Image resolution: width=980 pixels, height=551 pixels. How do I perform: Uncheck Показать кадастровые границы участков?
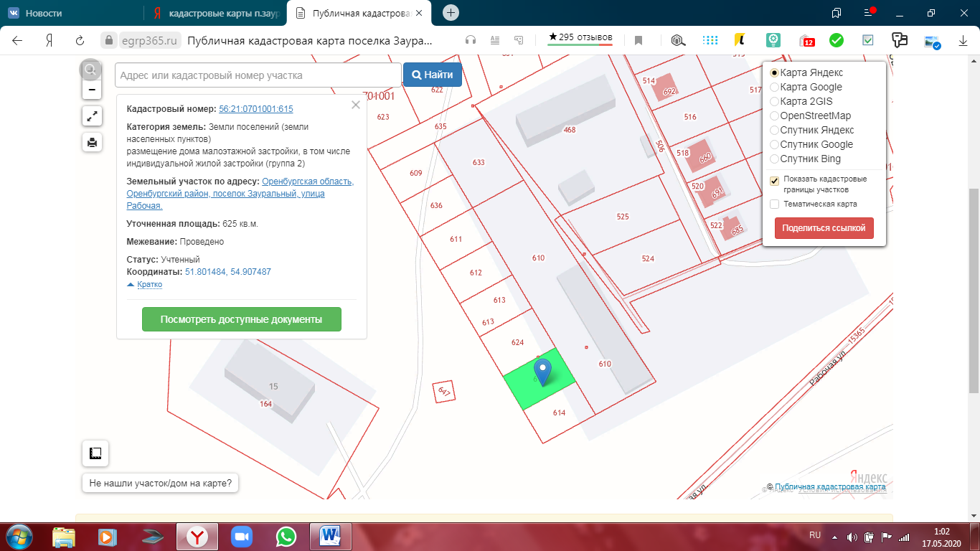point(775,181)
